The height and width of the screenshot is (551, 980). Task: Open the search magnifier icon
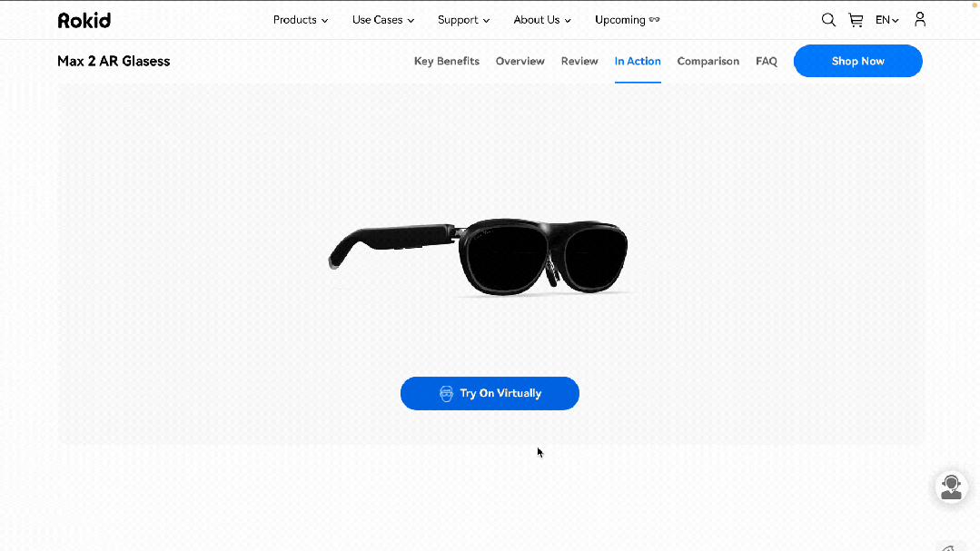point(828,20)
